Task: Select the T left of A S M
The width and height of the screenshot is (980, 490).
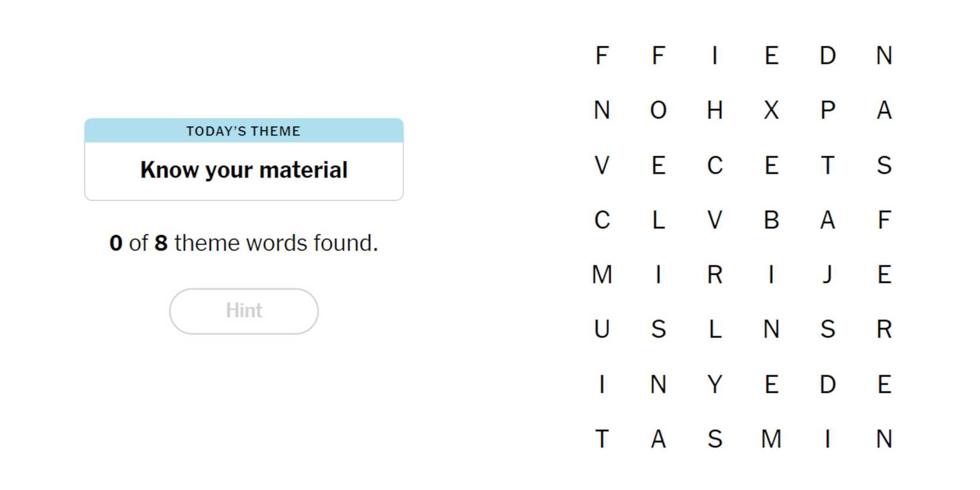Action: pyautogui.click(x=602, y=440)
